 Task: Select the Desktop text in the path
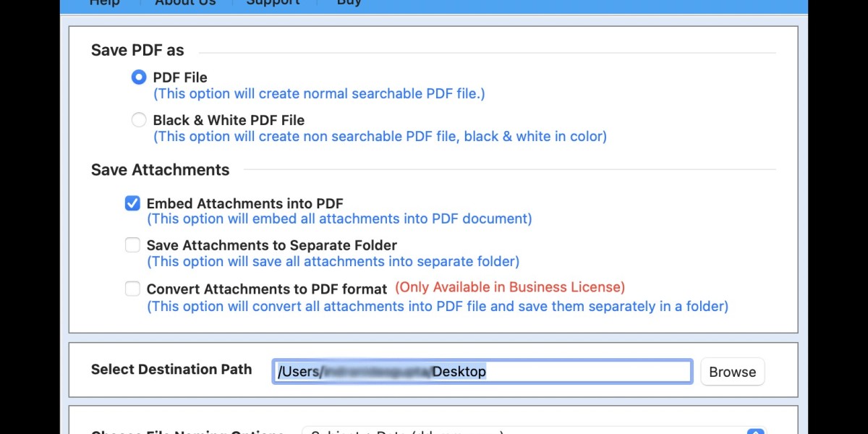click(459, 371)
